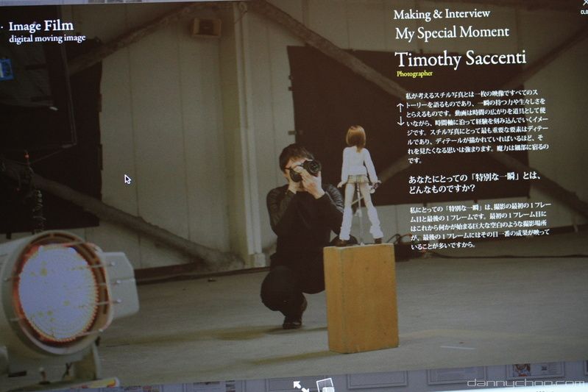Click the down arrow beside the interview text
The width and height of the screenshot is (588, 392).
click(x=400, y=121)
